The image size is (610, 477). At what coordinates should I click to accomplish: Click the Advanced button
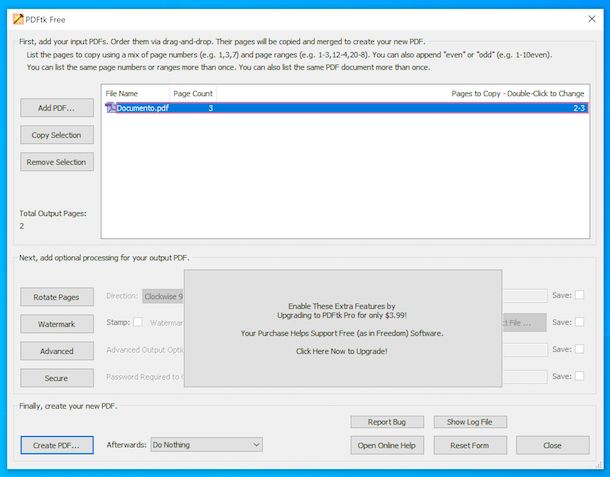[x=57, y=351]
